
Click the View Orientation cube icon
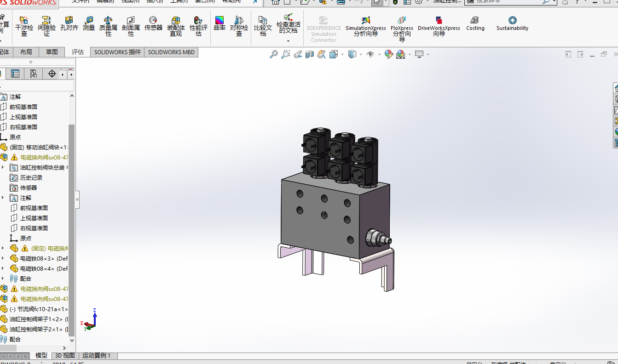tap(333, 54)
